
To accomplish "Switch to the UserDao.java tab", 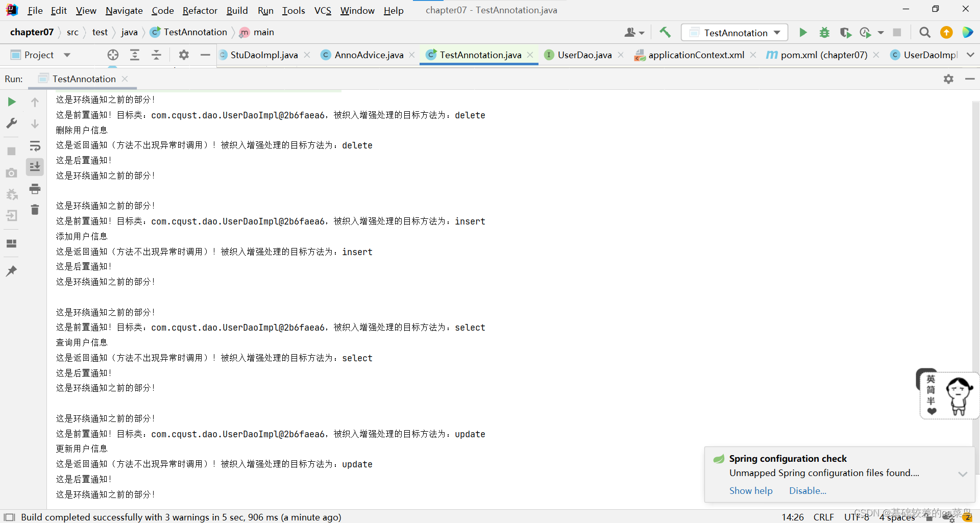I will pos(584,55).
